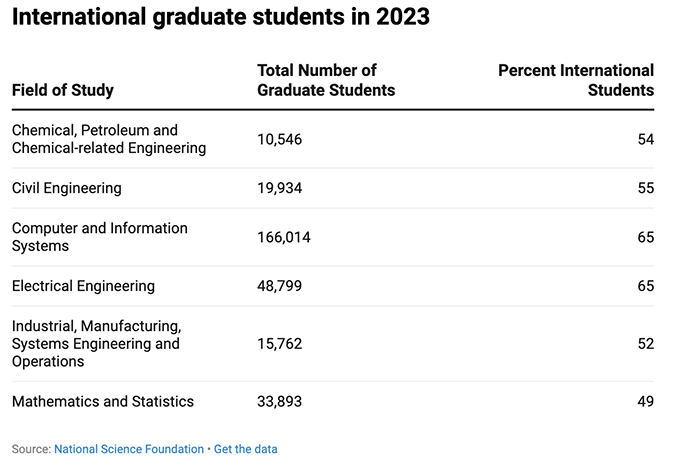Click 'Total Number of Graduate Students' header
This screenshot has width=680, height=474.
326,80
